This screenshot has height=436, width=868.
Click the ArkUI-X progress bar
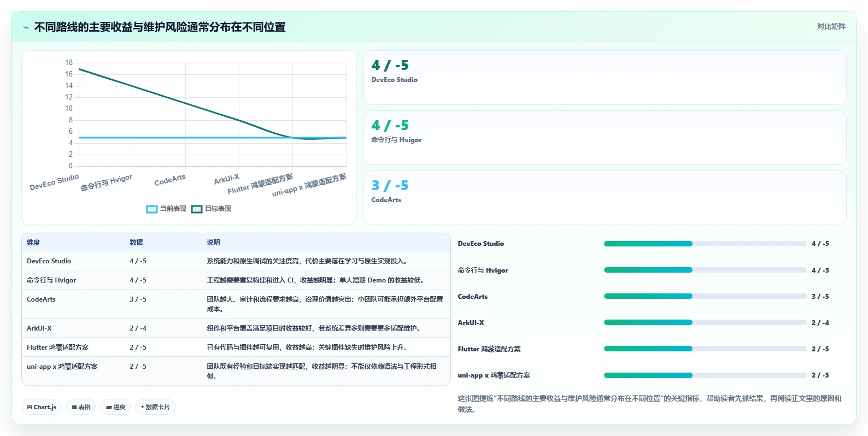705,322
